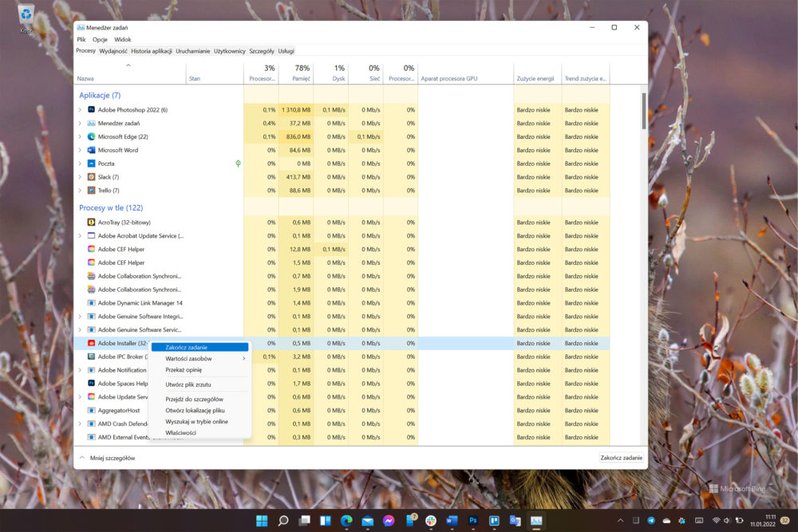
Task: Click the Trello process icon in the list
Action: (x=91, y=190)
